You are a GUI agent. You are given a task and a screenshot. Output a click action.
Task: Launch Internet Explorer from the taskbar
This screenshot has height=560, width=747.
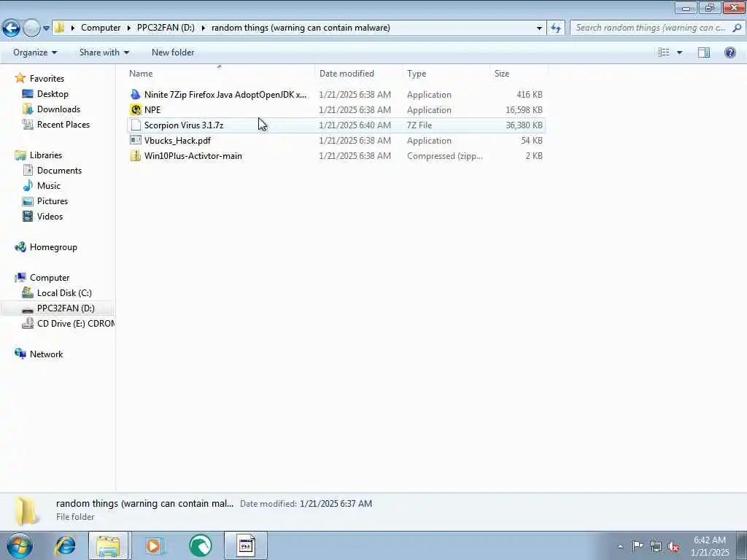[x=66, y=545]
